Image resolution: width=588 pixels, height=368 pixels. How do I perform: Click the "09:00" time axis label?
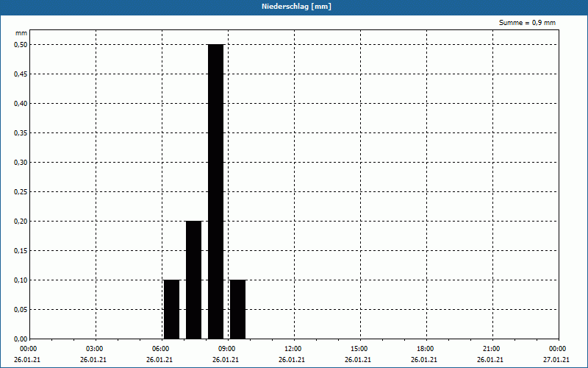pyautogui.click(x=227, y=349)
